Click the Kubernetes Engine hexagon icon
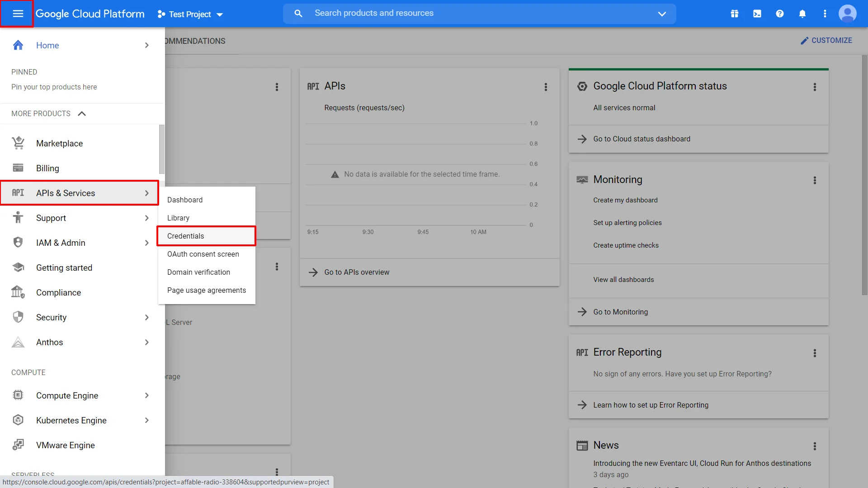 pos(18,420)
